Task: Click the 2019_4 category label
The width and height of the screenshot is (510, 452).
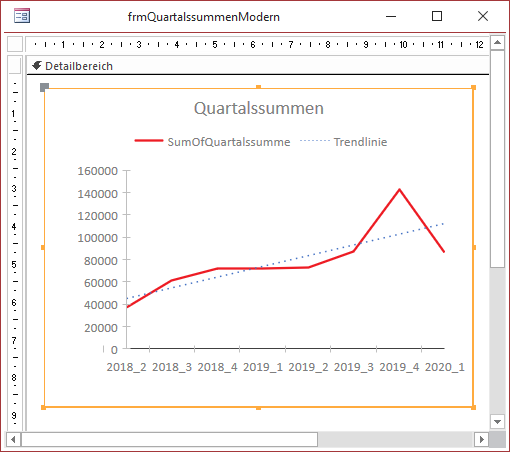Action: click(399, 367)
